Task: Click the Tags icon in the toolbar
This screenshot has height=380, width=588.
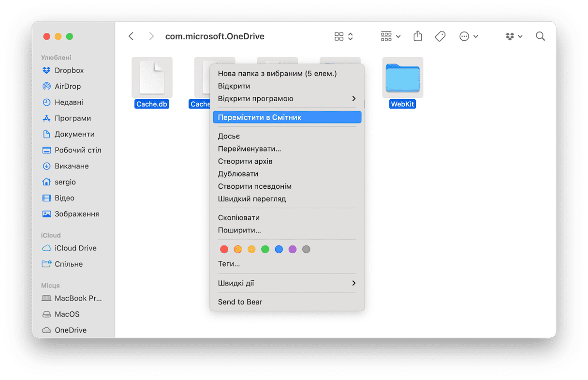Action: [440, 36]
